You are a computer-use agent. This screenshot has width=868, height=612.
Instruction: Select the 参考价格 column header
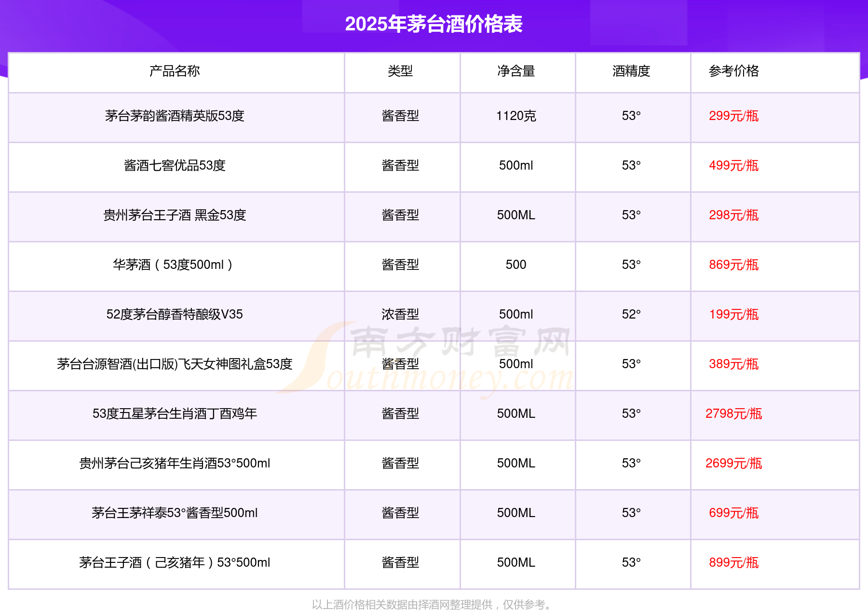click(733, 71)
